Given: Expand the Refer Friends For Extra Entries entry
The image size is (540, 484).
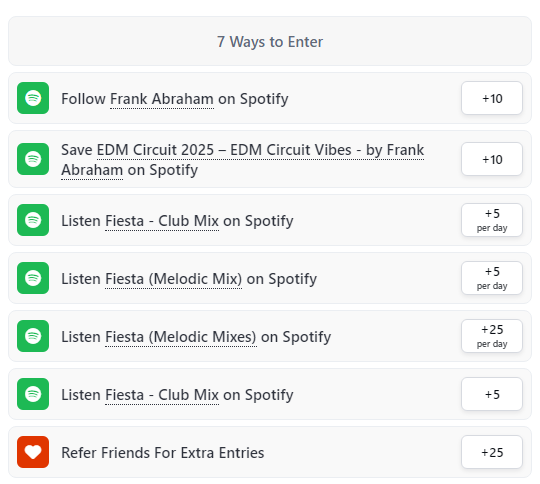Looking at the screenshot, I should (270, 452).
